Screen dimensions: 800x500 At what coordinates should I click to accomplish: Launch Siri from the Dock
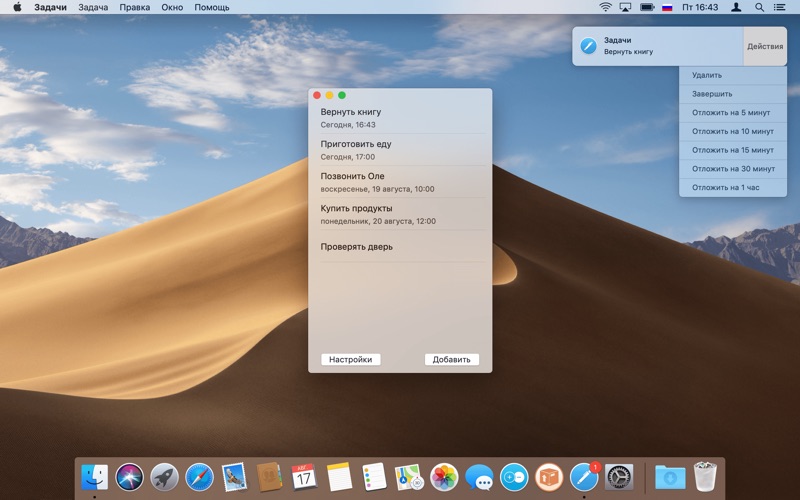click(x=130, y=478)
